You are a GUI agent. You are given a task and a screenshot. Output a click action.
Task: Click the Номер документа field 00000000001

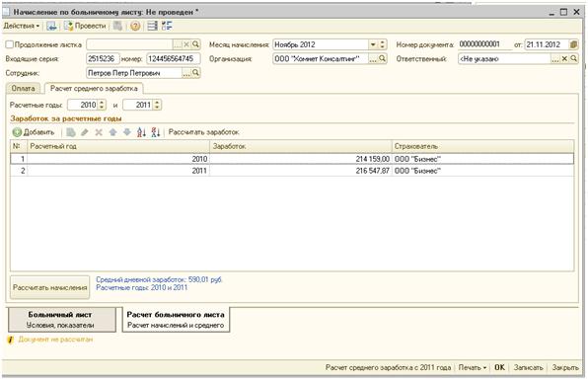click(x=484, y=44)
